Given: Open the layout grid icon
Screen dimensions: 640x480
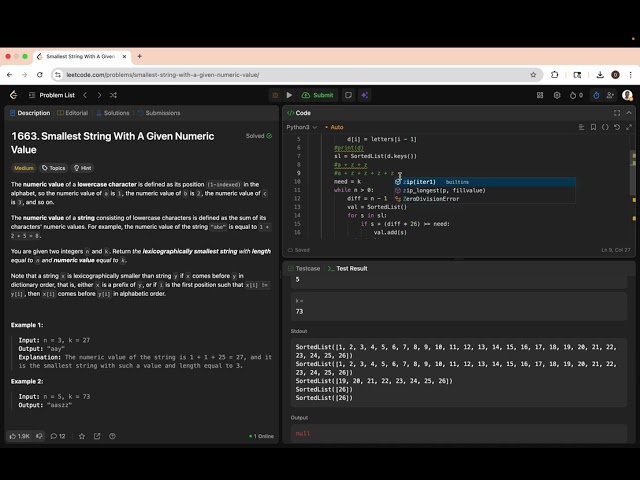Looking at the screenshot, I should [540, 95].
